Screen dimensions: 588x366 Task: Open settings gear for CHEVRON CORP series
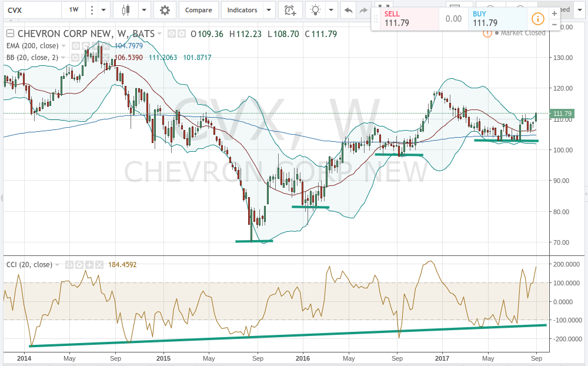(x=182, y=34)
